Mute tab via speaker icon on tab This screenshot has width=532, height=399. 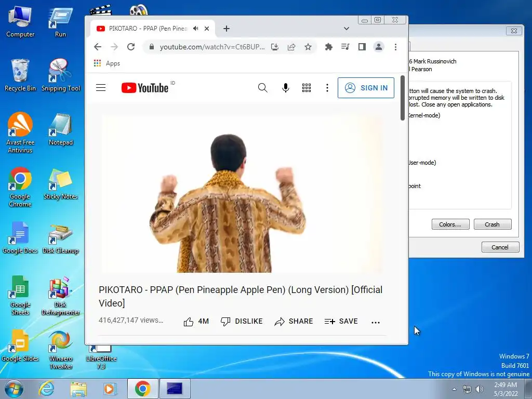point(196,29)
